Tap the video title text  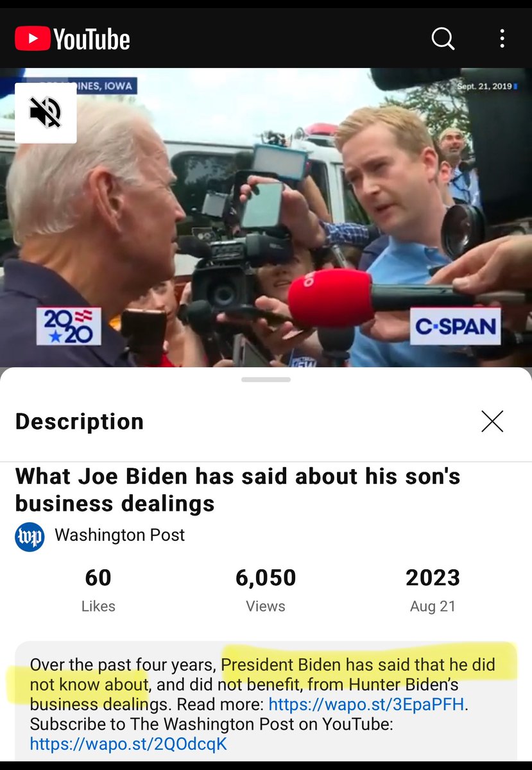pyautogui.click(x=238, y=490)
